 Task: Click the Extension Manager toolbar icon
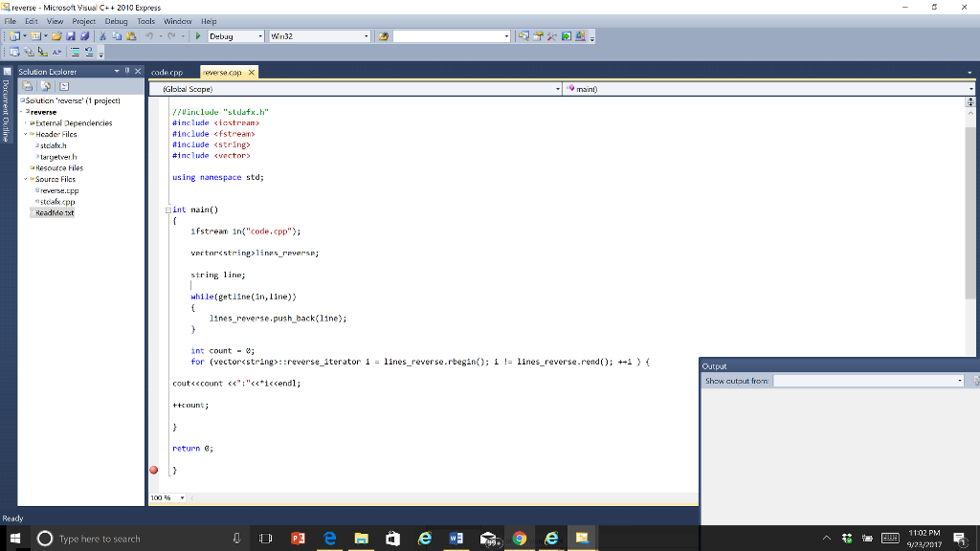point(581,36)
